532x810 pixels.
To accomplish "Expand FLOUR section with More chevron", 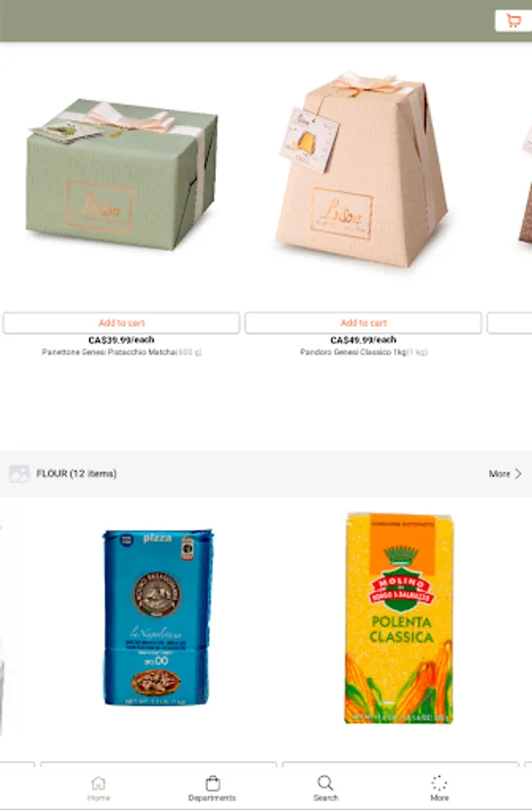I will (x=505, y=473).
